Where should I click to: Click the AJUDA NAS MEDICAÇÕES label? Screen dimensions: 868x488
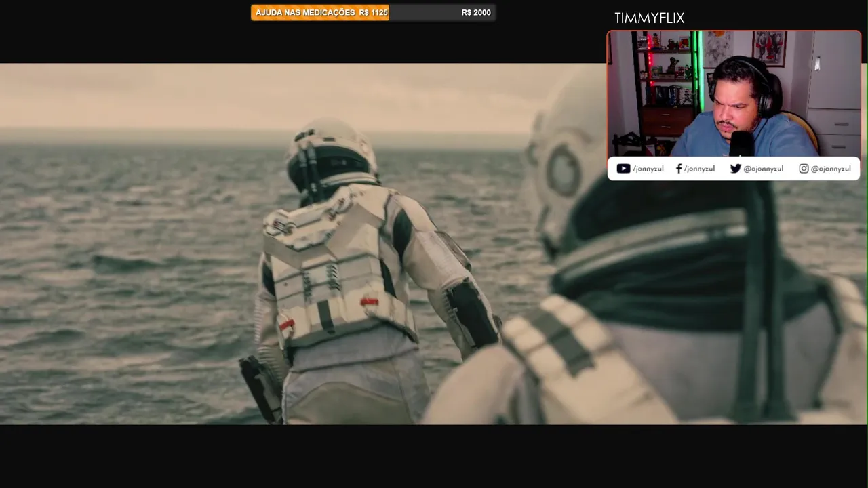305,12
